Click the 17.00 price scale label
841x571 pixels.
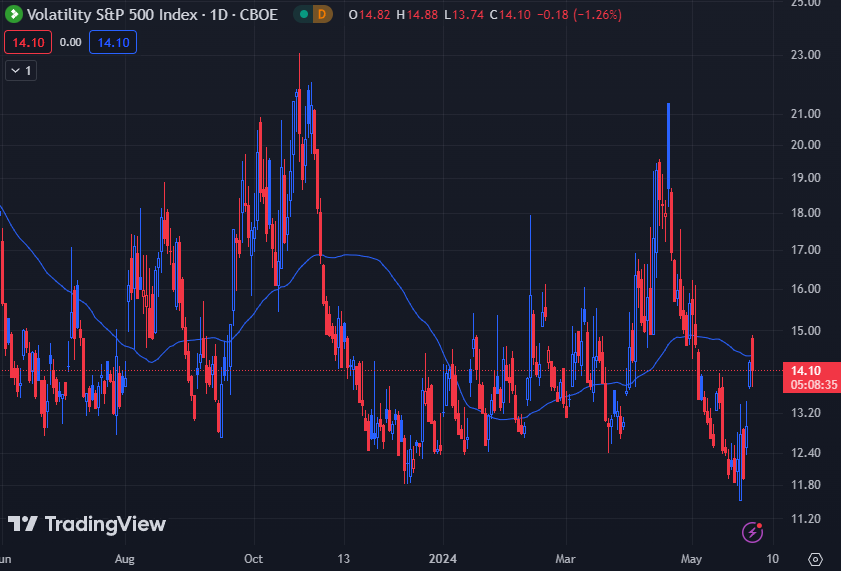806,250
